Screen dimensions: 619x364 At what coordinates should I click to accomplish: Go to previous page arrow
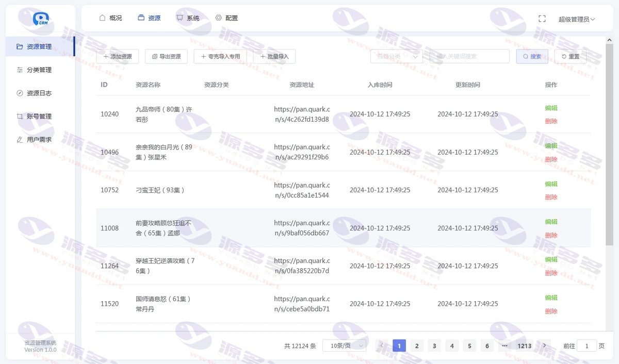(382, 345)
